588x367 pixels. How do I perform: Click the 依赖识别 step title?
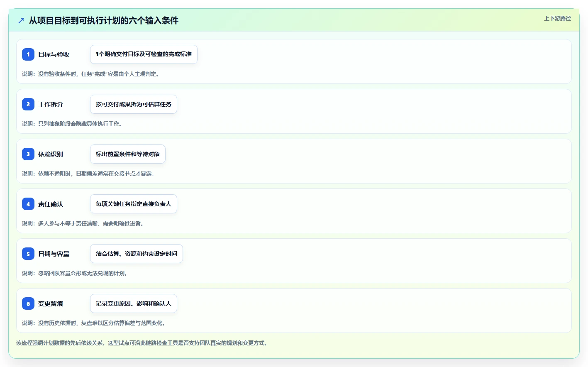click(51, 154)
